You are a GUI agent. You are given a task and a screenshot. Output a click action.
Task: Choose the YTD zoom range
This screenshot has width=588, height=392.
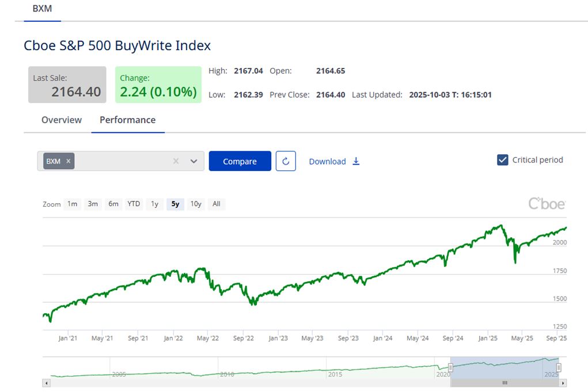(x=134, y=204)
